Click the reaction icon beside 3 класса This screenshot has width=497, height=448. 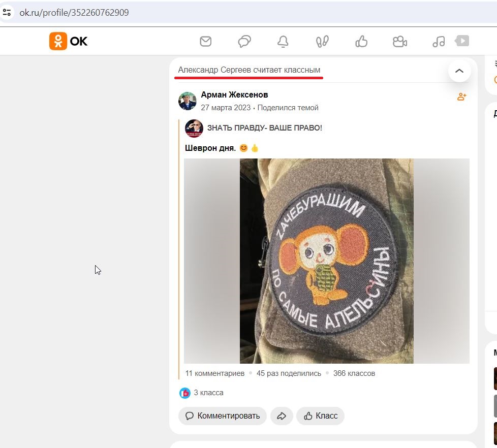[185, 393]
